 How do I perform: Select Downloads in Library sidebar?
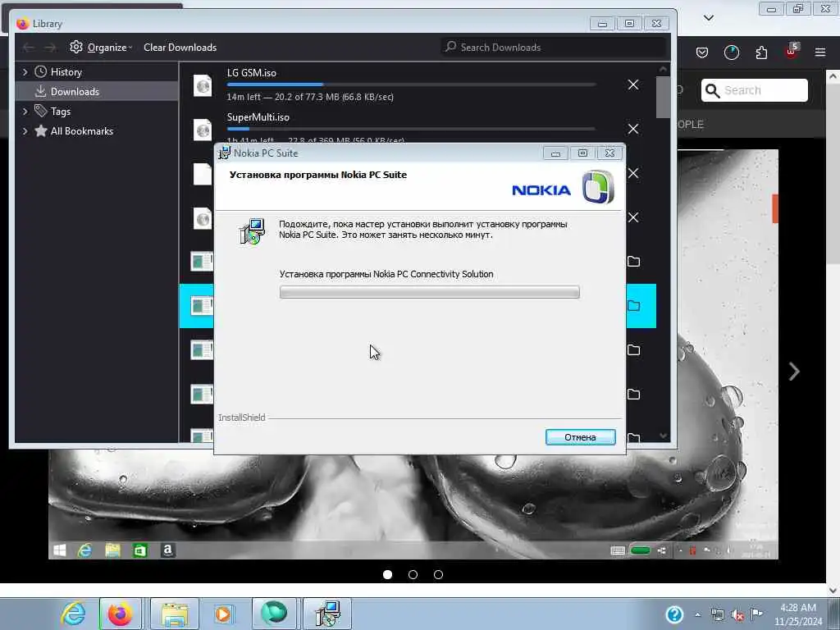97,92
